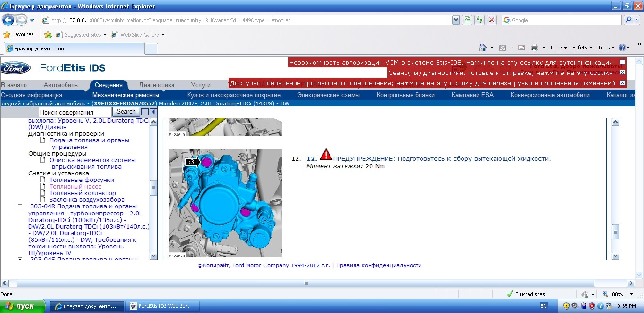Open Очистка элементов системы впрыскивания топлива
The image size is (644, 313).
[x=92, y=164]
